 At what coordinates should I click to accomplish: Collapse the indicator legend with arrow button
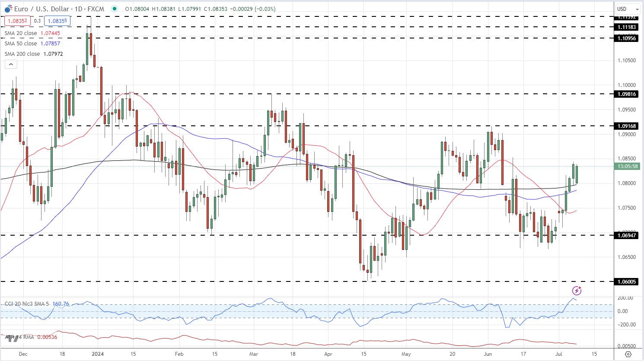point(11,64)
